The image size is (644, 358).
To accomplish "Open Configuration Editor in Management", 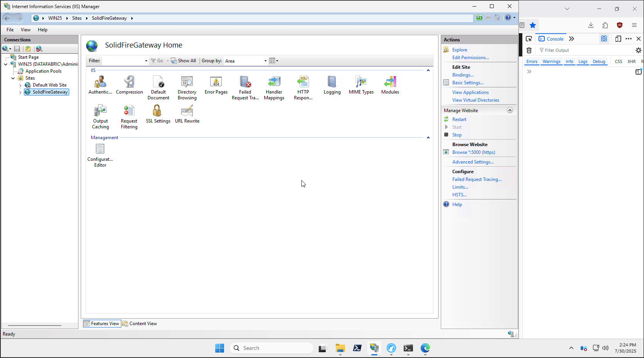I will [100, 155].
